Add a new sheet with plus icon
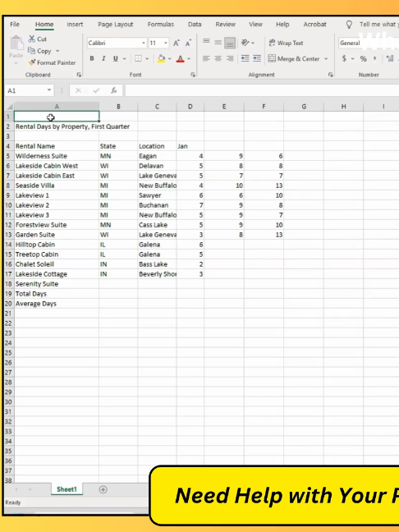This screenshot has height=532, width=399. [x=103, y=489]
